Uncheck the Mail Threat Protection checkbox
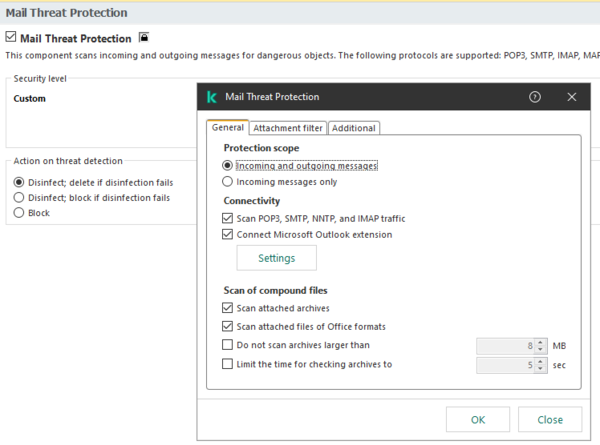This screenshot has height=445, width=600. point(11,38)
